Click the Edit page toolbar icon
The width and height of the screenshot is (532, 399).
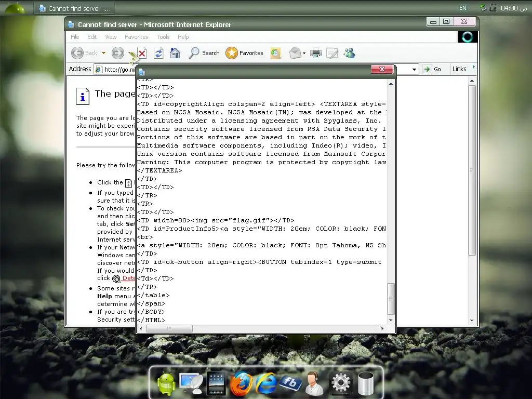coord(332,53)
